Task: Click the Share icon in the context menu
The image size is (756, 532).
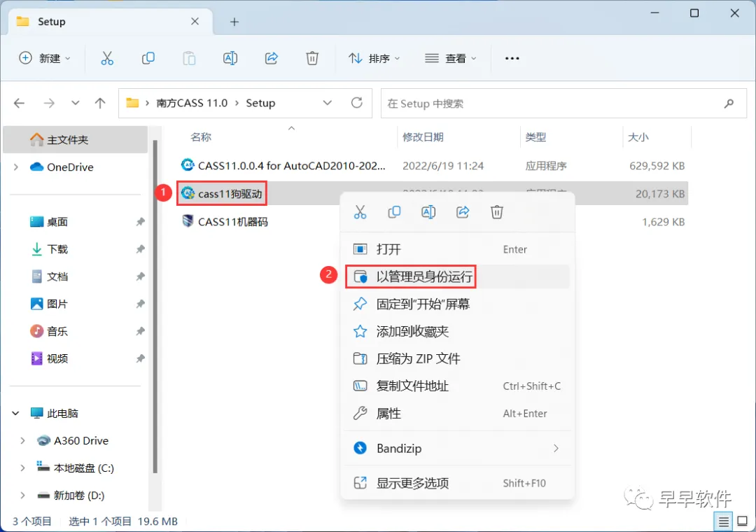Action: tap(463, 211)
